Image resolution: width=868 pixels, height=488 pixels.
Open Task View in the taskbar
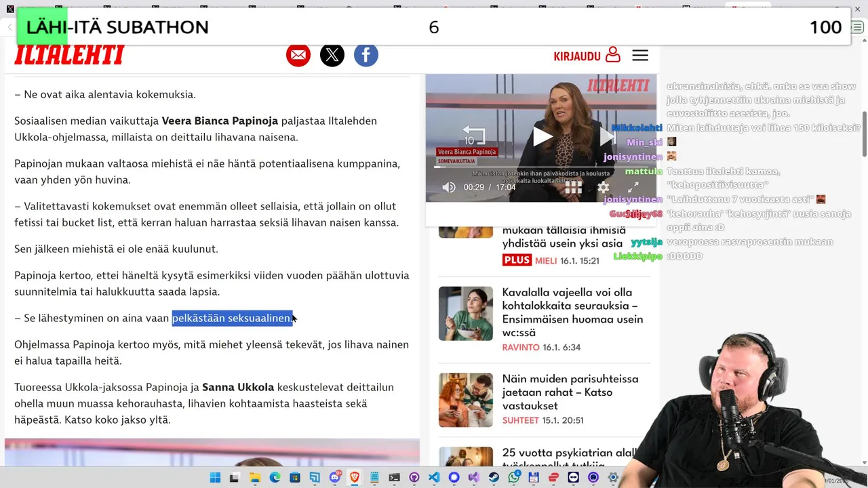click(x=234, y=478)
